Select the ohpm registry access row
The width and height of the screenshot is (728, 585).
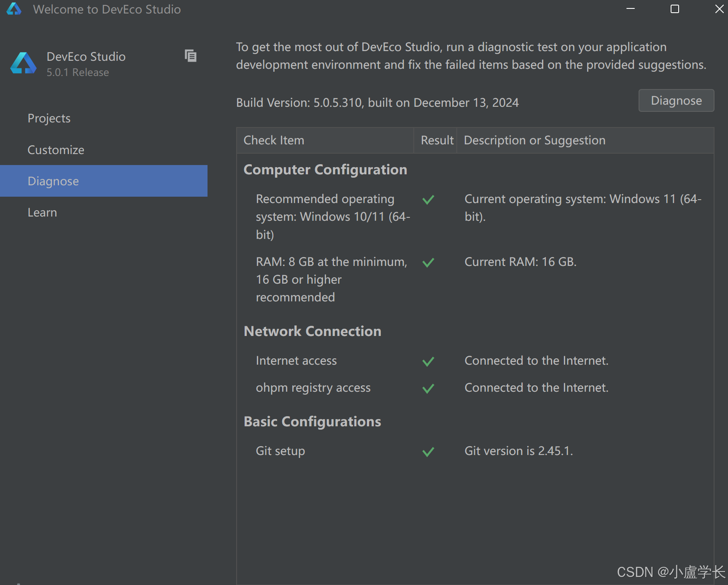pos(475,387)
